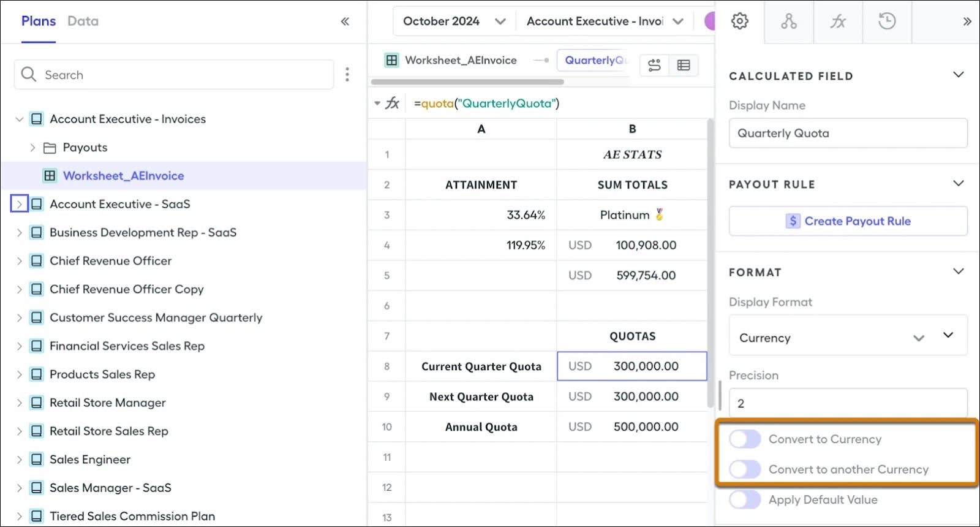
Task: Select Annual Quota 500,000.00 cell
Action: click(632, 427)
